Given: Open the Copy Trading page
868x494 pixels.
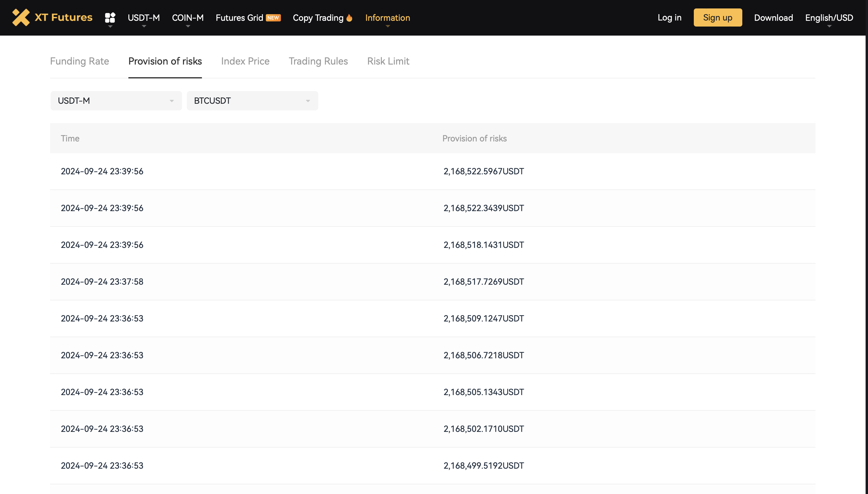Looking at the screenshot, I should pos(318,17).
